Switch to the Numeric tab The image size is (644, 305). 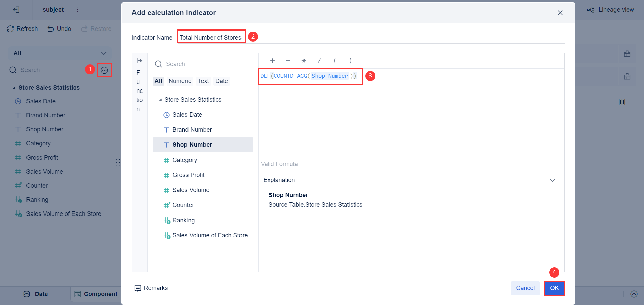[180, 81]
